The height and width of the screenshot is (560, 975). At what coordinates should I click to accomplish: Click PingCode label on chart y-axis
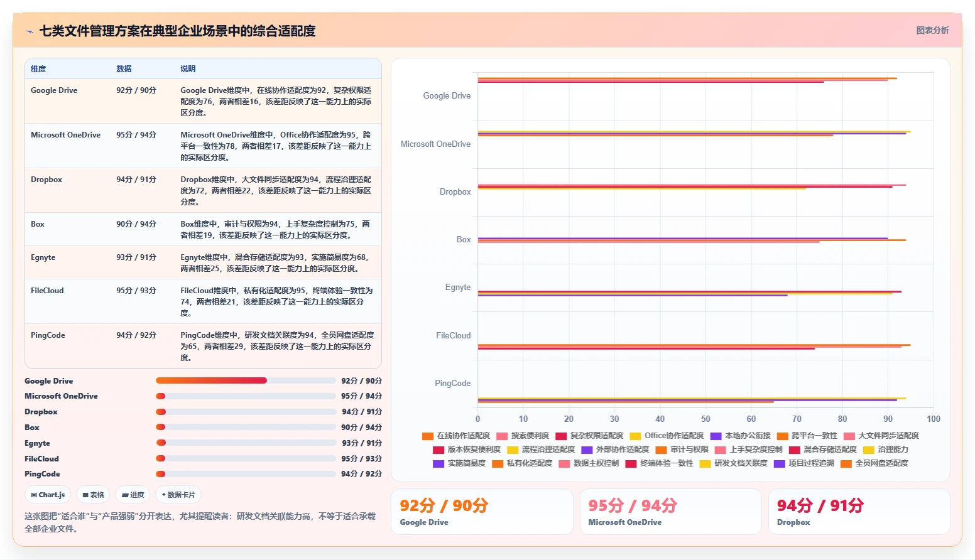pyautogui.click(x=453, y=384)
